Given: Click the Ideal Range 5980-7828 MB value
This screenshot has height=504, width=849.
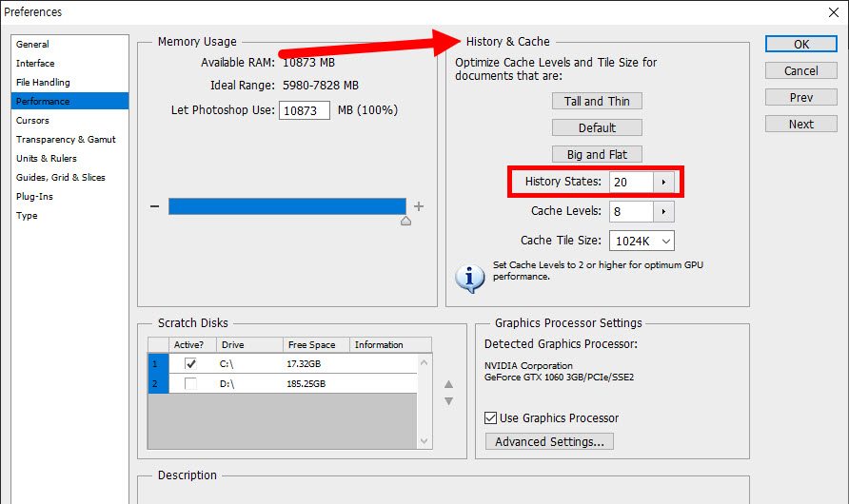Looking at the screenshot, I should (321, 86).
